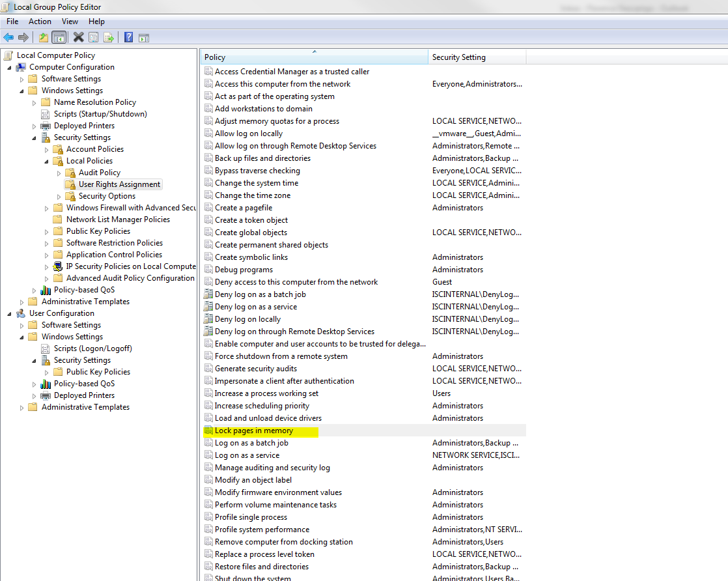Click the Account Policies folder icon

point(58,149)
